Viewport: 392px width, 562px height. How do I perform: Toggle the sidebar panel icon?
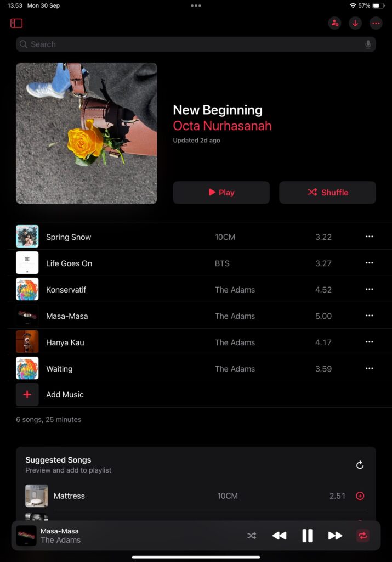click(16, 23)
